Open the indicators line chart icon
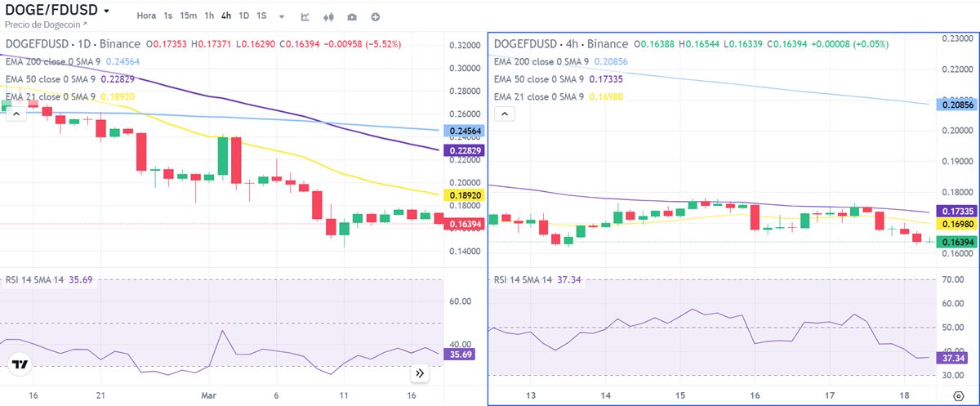This screenshot has width=980, height=406. 305,16
